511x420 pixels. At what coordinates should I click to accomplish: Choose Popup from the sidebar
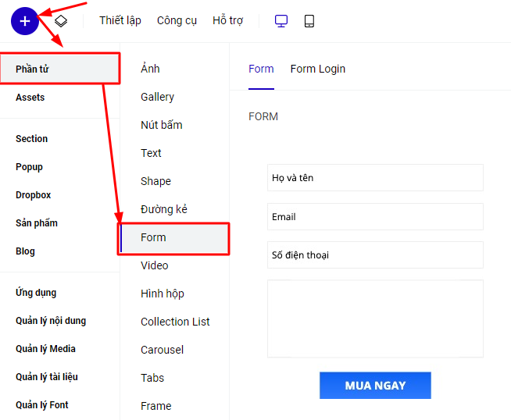pos(30,167)
